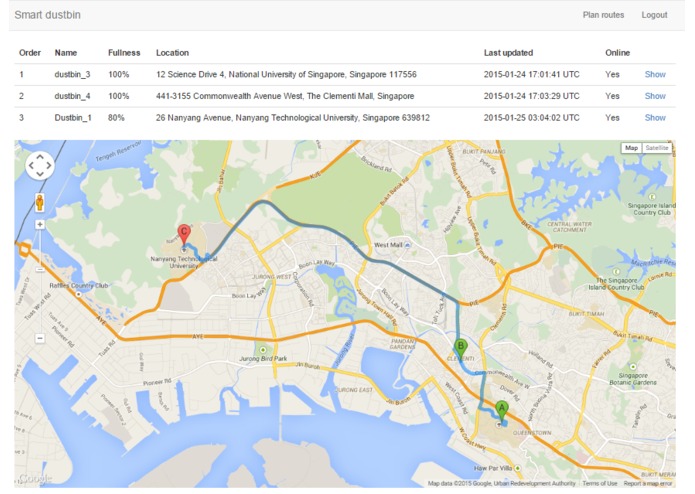Image resolution: width=695 pixels, height=494 pixels.
Task: Click West Mall map icon
Action: coord(407,245)
